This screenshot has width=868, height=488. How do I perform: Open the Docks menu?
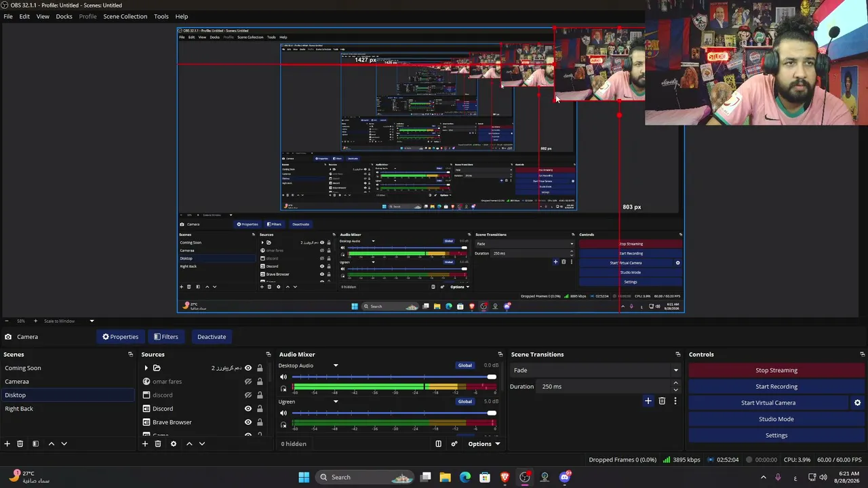tap(64, 16)
